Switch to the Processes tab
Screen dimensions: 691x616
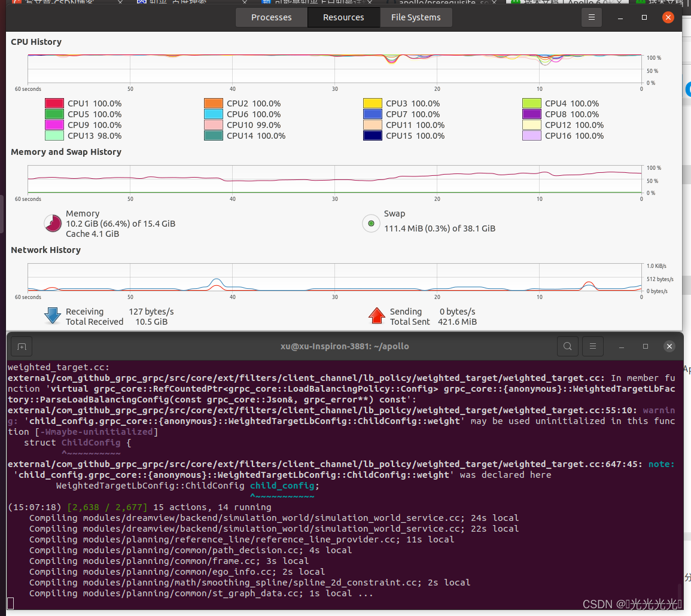pos(271,17)
